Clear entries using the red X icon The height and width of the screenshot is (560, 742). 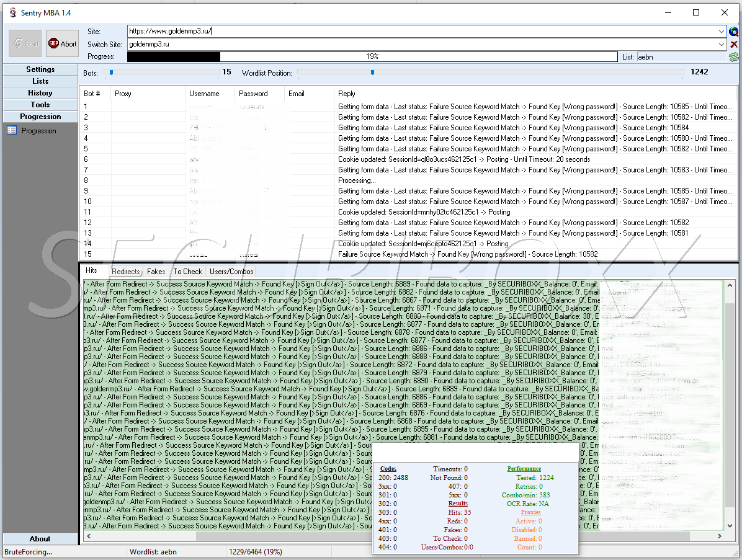734,44
